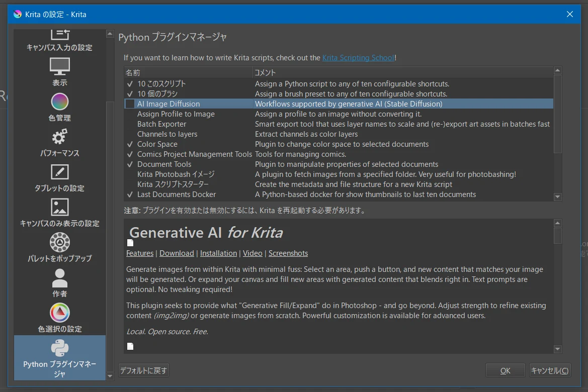Click the plugin list vertical scrollbar thumb
This screenshot has width=588, height=392.
558,114
